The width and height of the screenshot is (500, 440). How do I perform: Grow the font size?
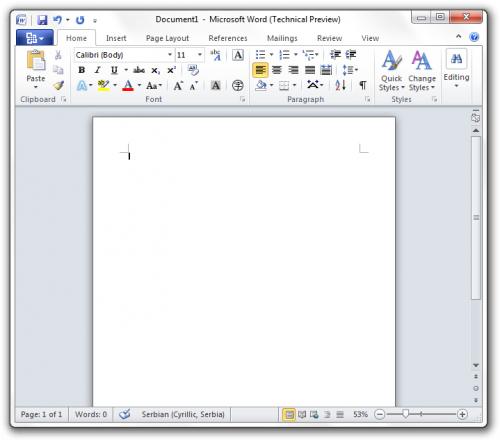[x=178, y=86]
